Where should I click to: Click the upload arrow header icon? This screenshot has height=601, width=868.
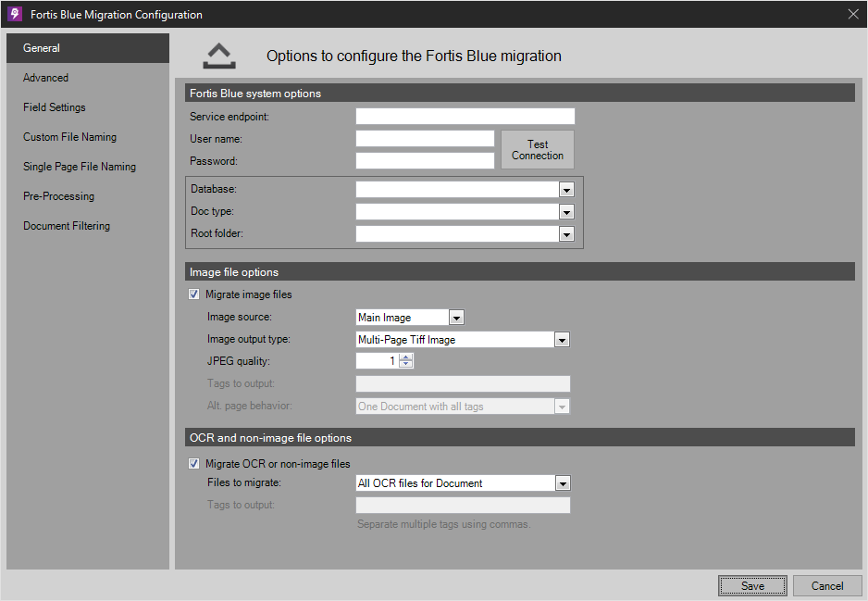(x=219, y=56)
